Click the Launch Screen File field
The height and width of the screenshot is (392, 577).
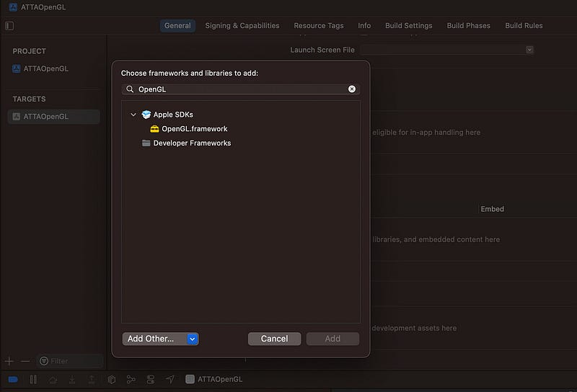coord(447,50)
